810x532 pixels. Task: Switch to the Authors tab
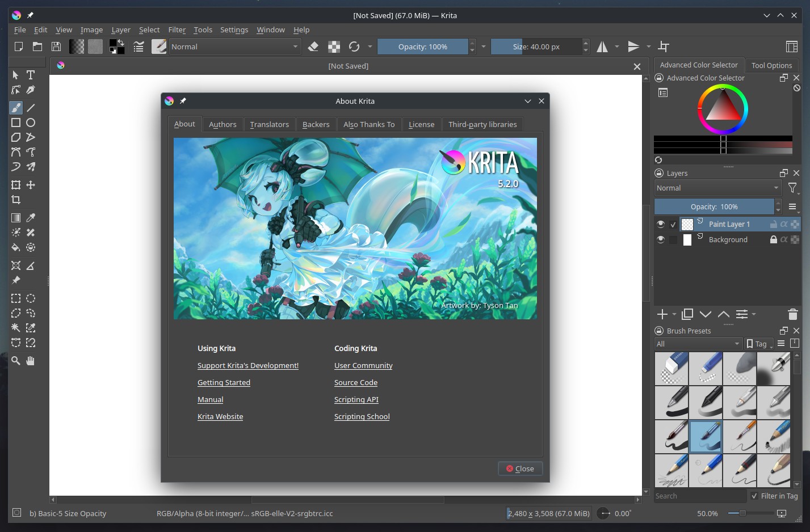[x=223, y=124]
